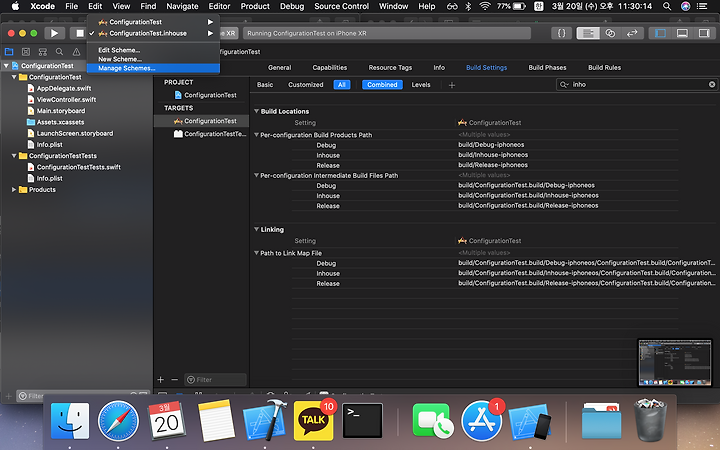
Task: Choose Edit Scheme menu entry
Action: pyautogui.click(x=153, y=50)
